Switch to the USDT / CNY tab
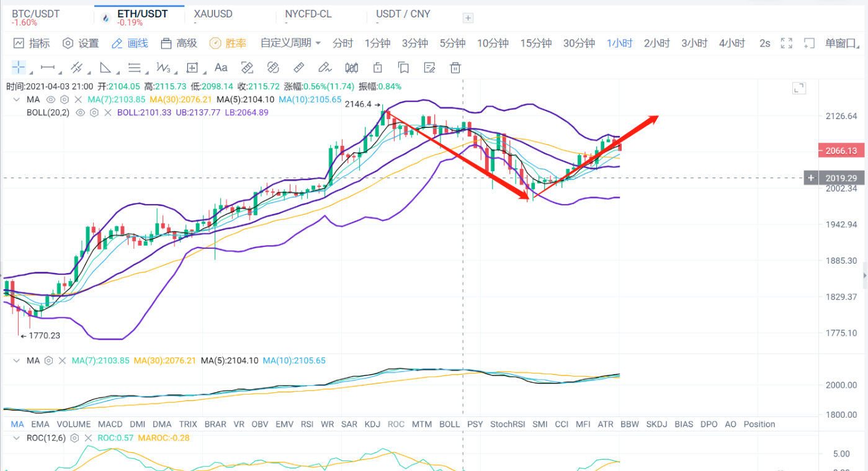 point(403,14)
